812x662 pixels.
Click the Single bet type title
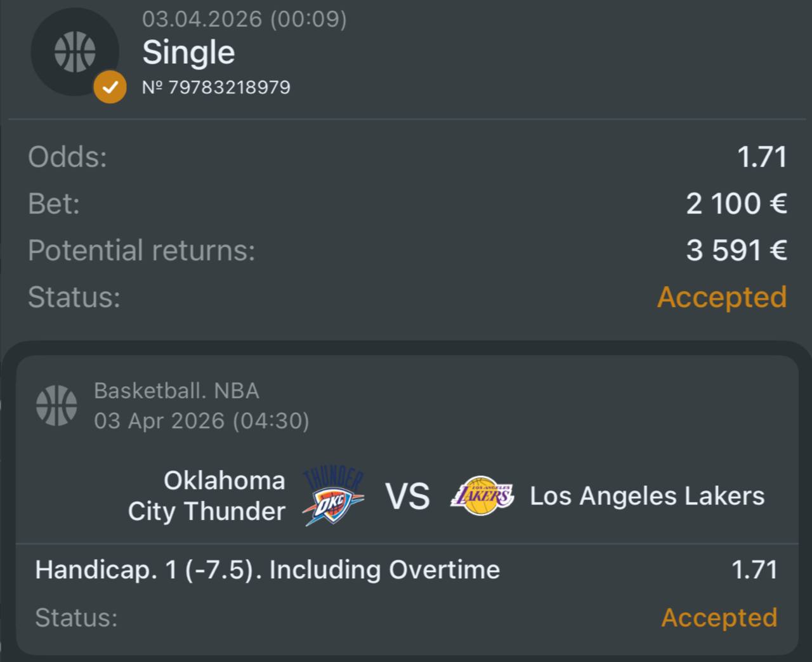click(x=188, y=52)
